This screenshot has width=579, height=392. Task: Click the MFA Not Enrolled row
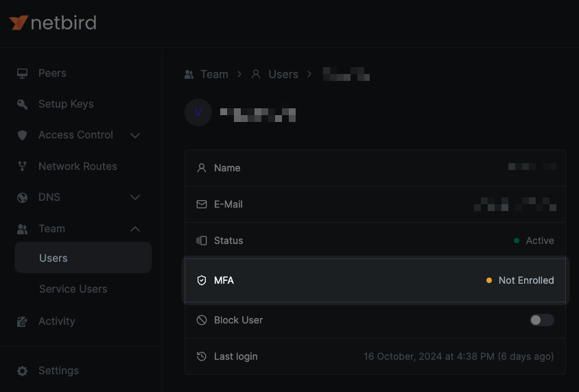tap(375, 280)
